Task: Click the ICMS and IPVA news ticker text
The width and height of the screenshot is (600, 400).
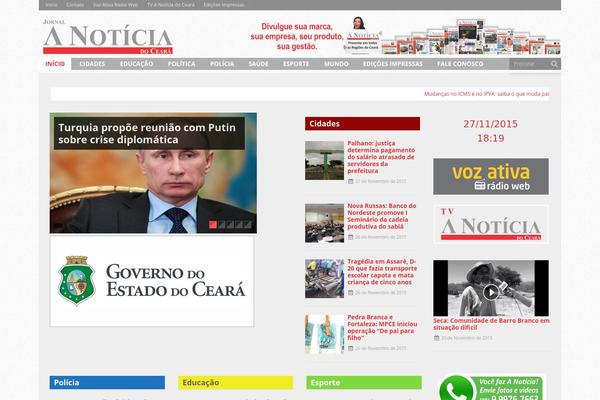Action: tap(486, 94)
